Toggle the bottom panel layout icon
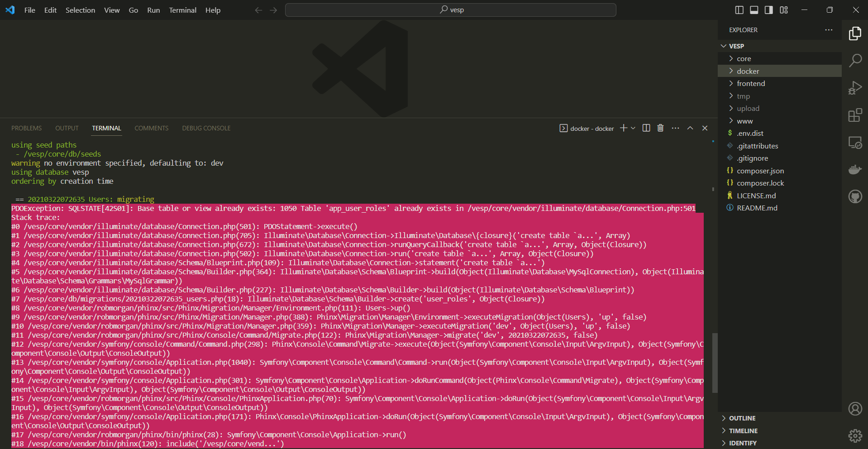 (x=754, y=10)
